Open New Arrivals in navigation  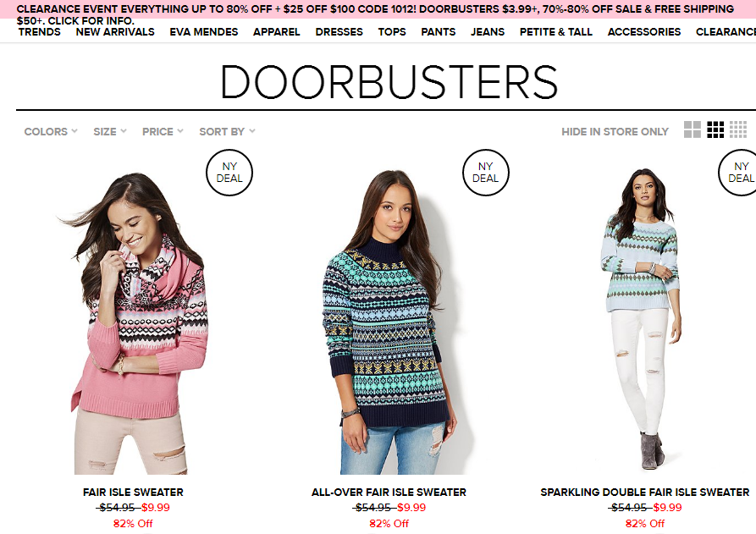[x=115, y=32]
